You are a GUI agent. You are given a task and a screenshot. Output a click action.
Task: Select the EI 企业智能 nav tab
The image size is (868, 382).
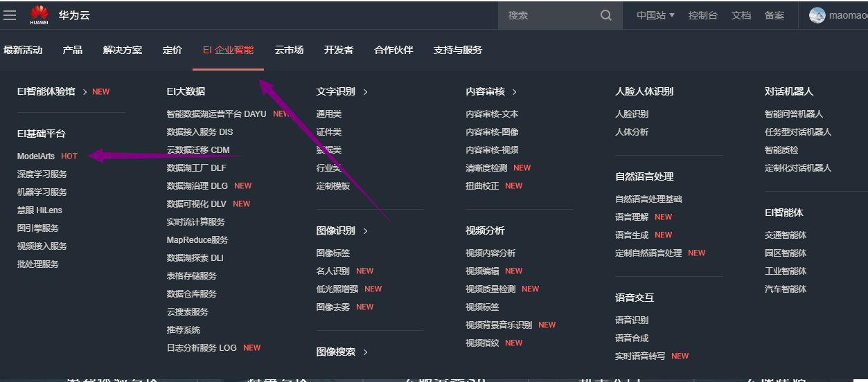[228, 50]
